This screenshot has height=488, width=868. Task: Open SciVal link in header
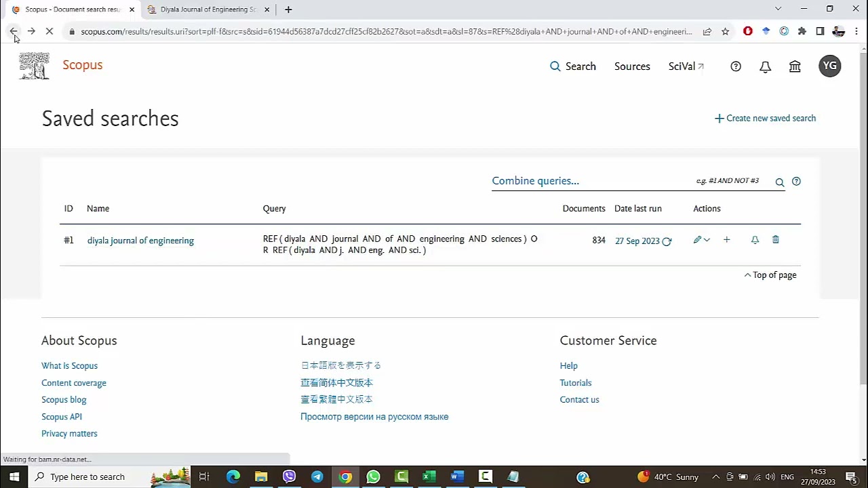point(686,66)
